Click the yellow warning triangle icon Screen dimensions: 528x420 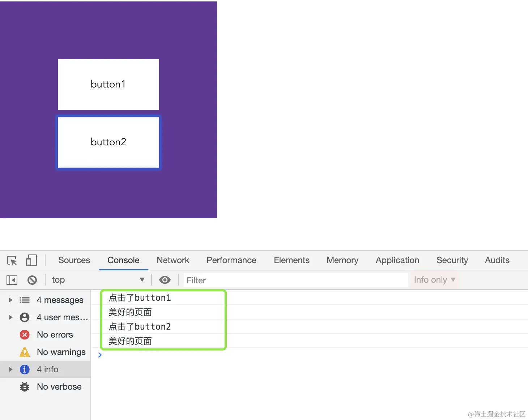[x=25, y=352]
